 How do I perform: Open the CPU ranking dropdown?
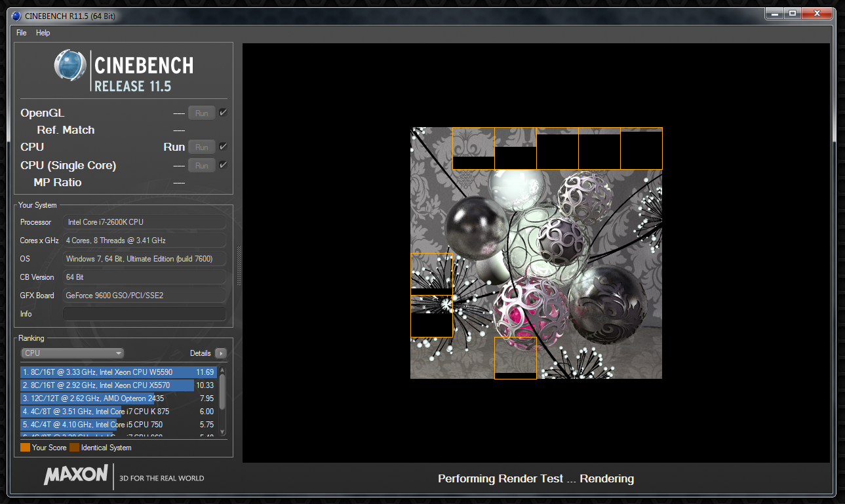point(72,353)
